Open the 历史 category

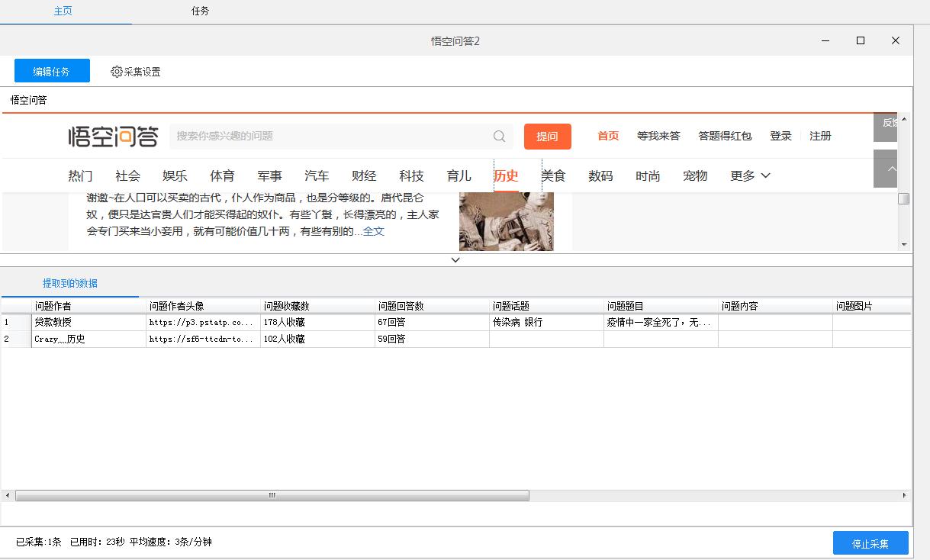click(507, 175)
